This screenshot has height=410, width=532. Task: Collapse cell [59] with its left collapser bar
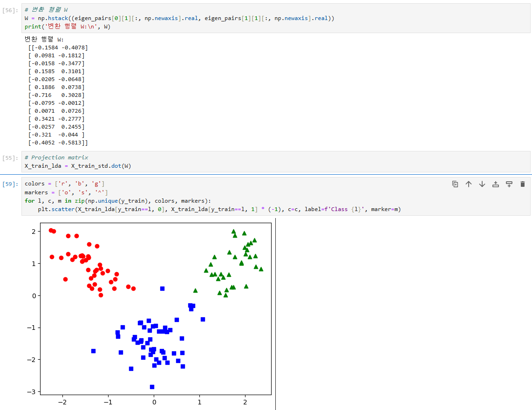click(20, 196)
